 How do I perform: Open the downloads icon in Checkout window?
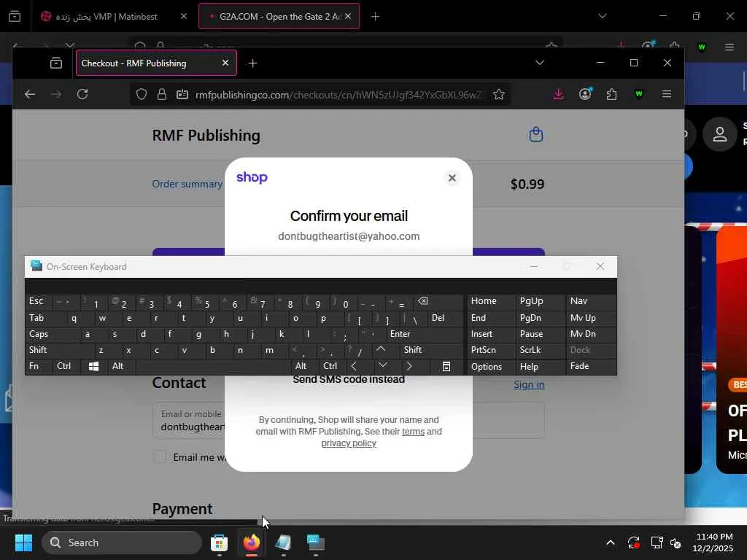[x=558, y=94]
